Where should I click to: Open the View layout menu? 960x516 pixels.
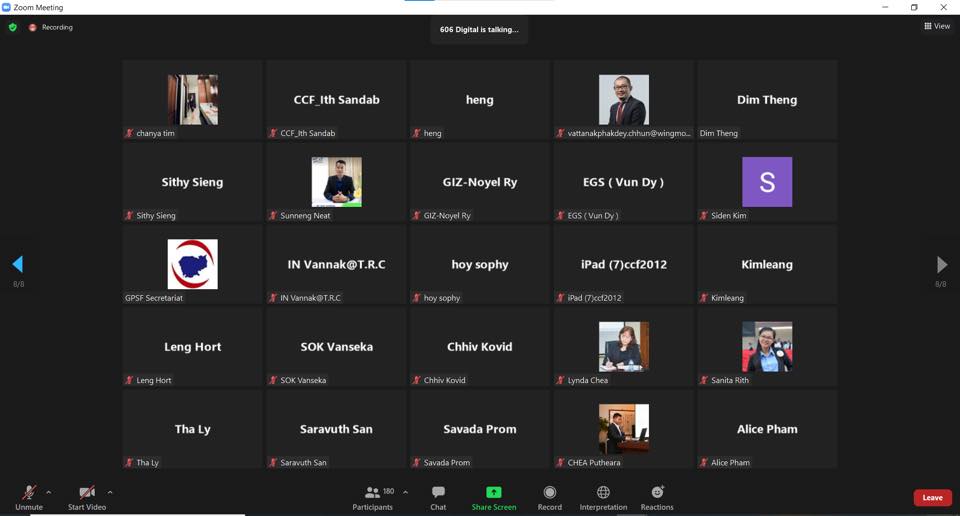(937, 27)
